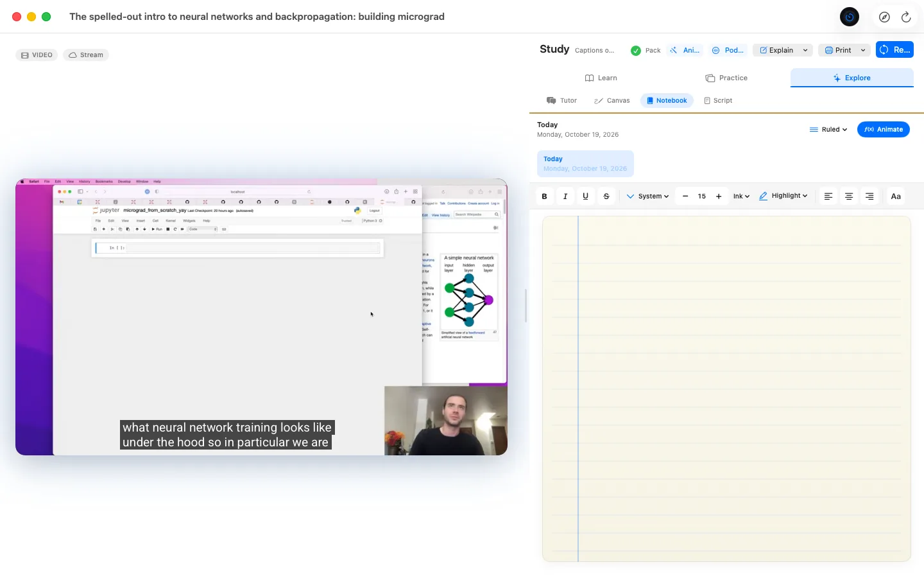
Task: Click the reload arrow icon in title bar
Action: 906,17
